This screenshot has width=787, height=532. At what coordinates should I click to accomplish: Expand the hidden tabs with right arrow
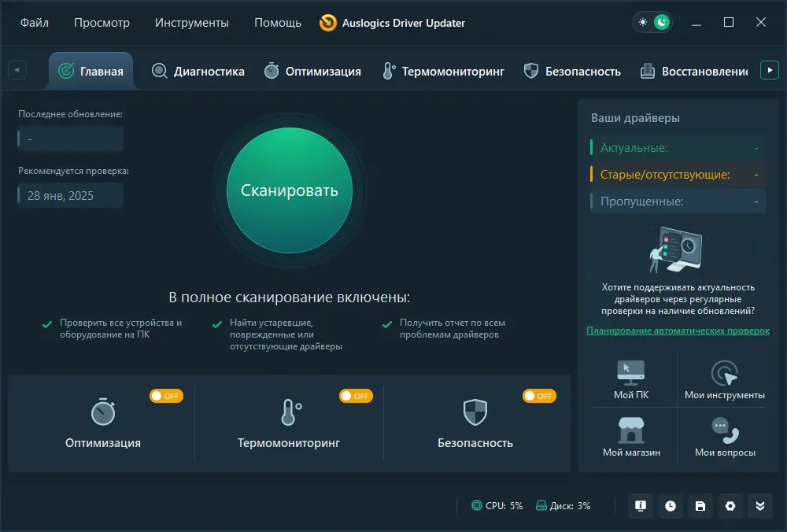point(770,69)
